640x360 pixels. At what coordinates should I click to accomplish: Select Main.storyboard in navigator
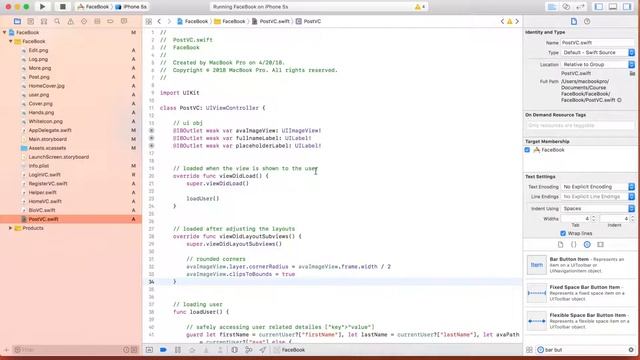click(47, 139)
